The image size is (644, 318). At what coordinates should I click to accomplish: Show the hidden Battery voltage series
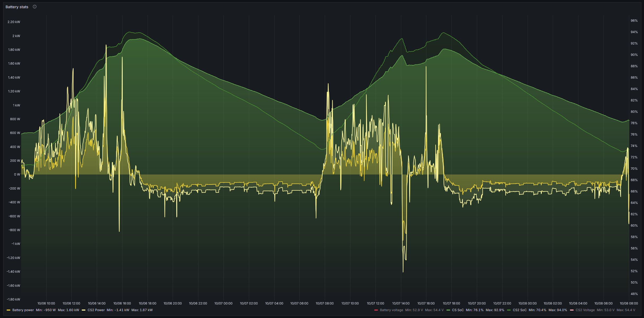coord(391,310)
